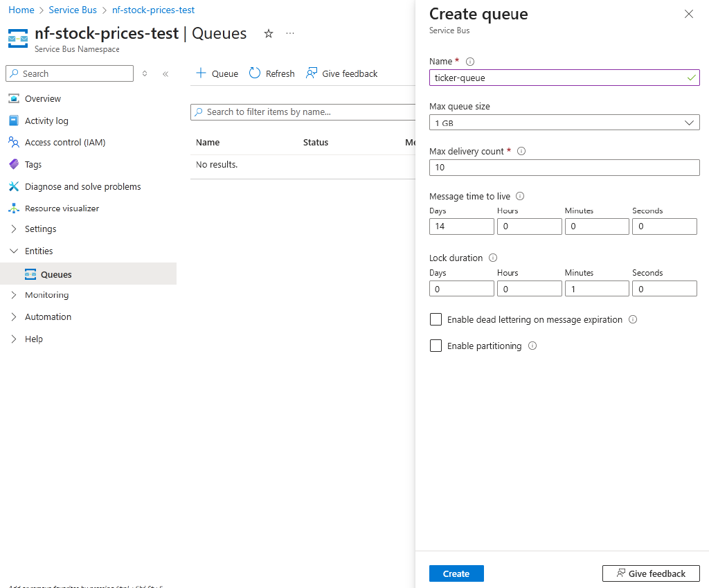Screen dimensions: 709x588
Task: Star nf-stock-prices-test as a favorite
Action: coord(268,33)
